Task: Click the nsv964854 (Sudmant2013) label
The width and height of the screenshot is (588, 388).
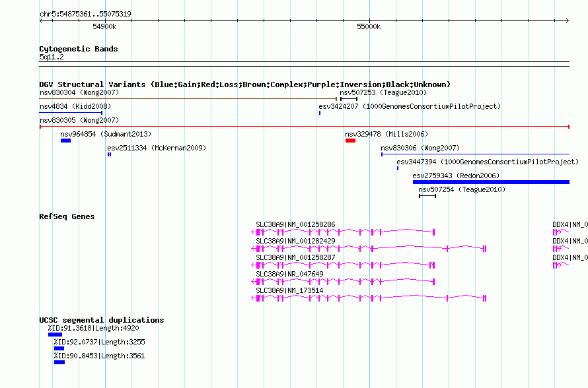Action: tap(106, 134)
